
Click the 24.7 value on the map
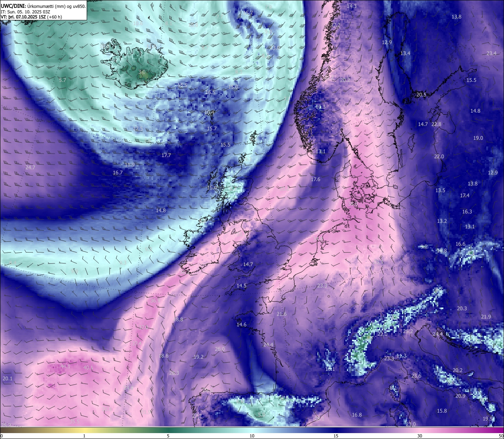(x=30, y=167)
